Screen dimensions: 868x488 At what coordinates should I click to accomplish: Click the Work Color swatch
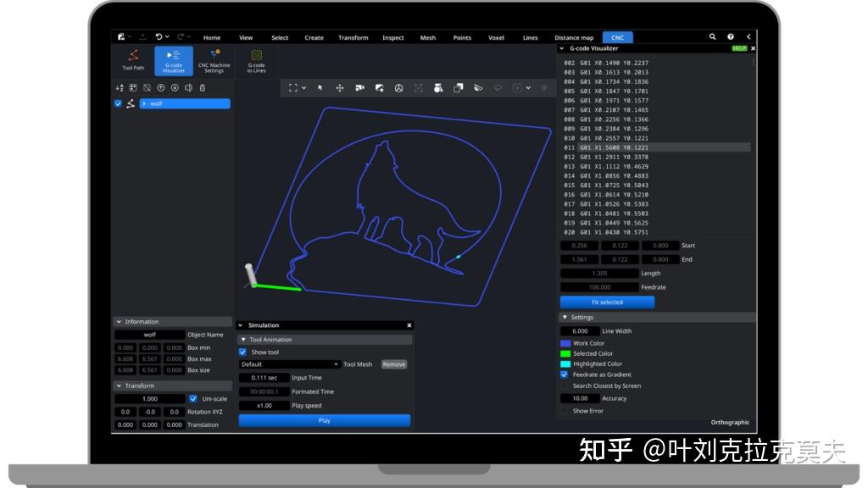click(565, 343)
